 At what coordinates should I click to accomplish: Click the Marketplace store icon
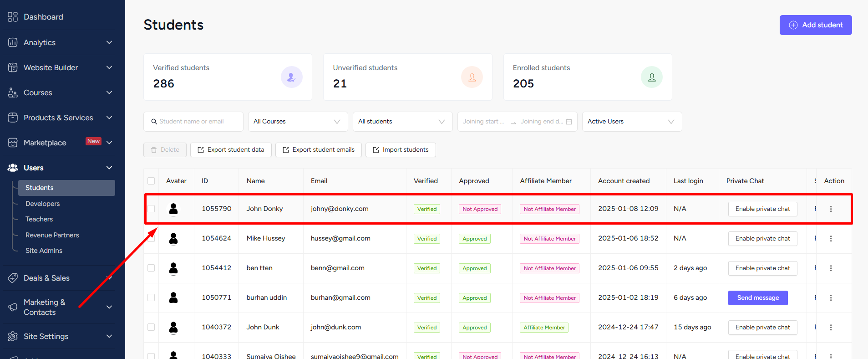click(x=13, y=143)
